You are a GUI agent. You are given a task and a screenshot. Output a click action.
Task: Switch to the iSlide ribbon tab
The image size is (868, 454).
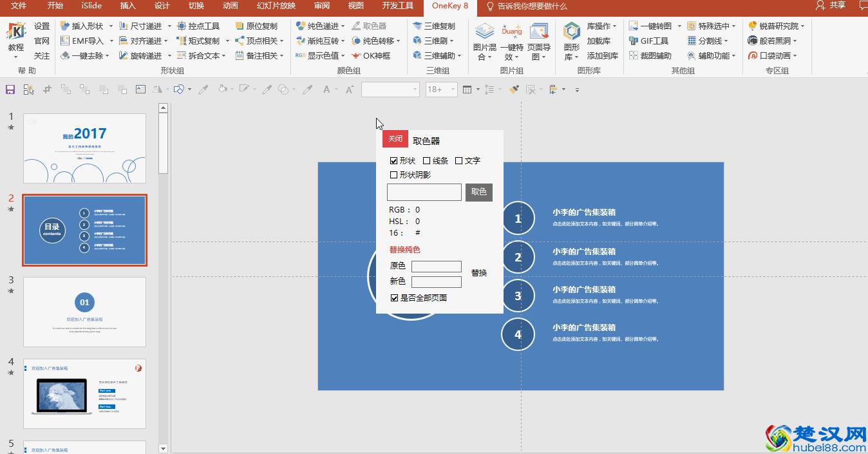pos(90,7)
